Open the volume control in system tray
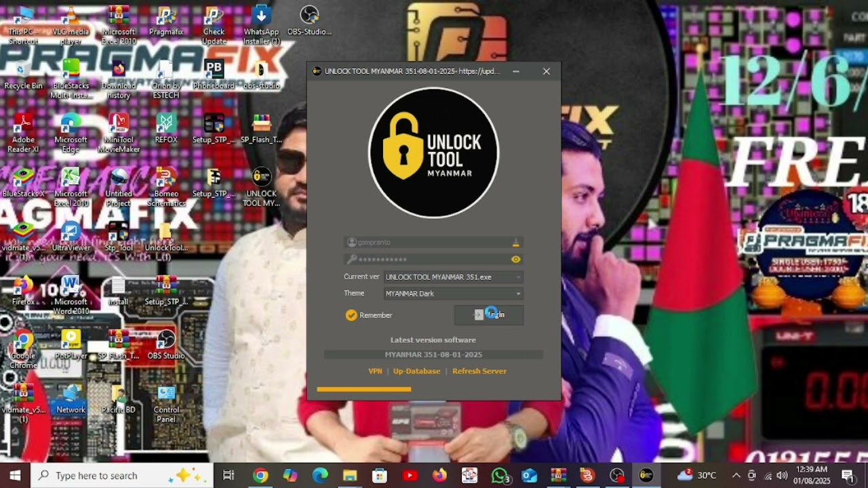The width and height of the screenshot is (868, 488). [x=782, y=475]
